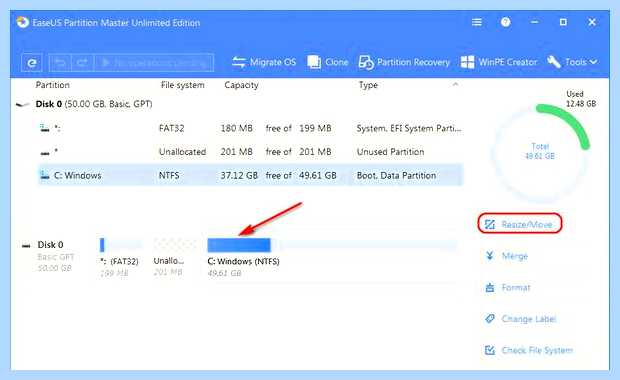Click the File system column header
620x380 pixels.
pyautogui.click(x=183, y=85)
